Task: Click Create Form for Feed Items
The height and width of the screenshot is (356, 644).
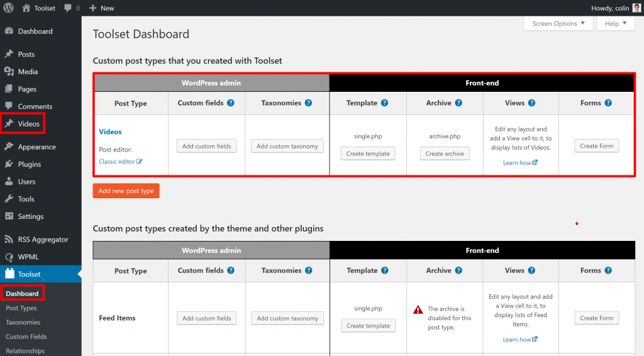Action: 597,318
